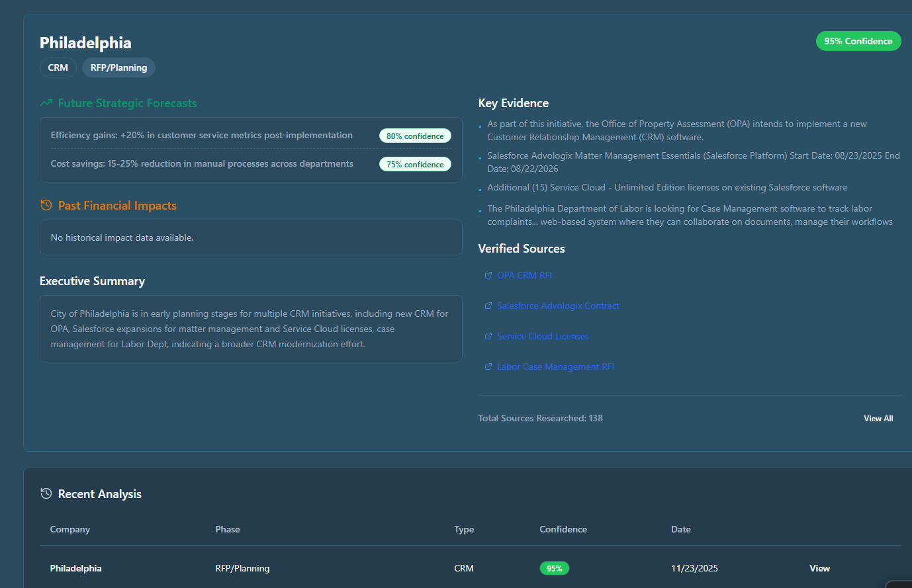Image resolution: width=912 pixels, height=588 pixels.
Task: Click RFP/Planning in the Phase column
Action: [x=242, y=568]
